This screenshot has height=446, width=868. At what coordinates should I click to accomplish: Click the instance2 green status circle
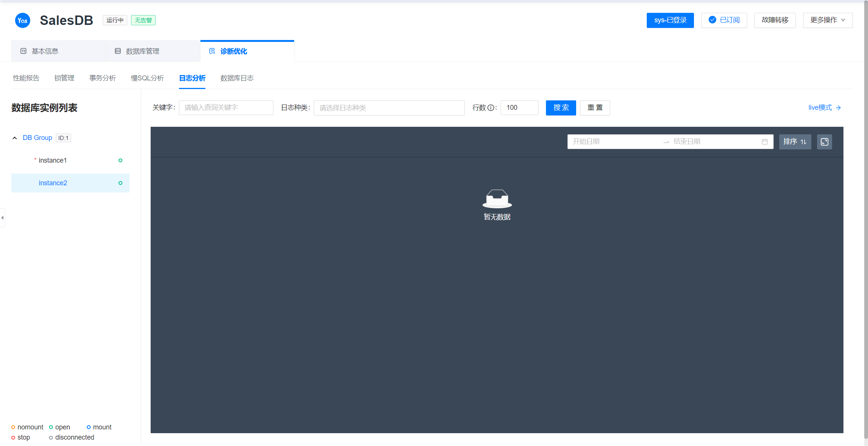120,183
